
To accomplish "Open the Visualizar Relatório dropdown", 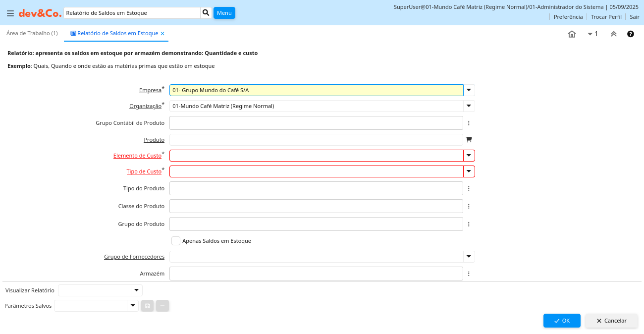I will (136, 290).
